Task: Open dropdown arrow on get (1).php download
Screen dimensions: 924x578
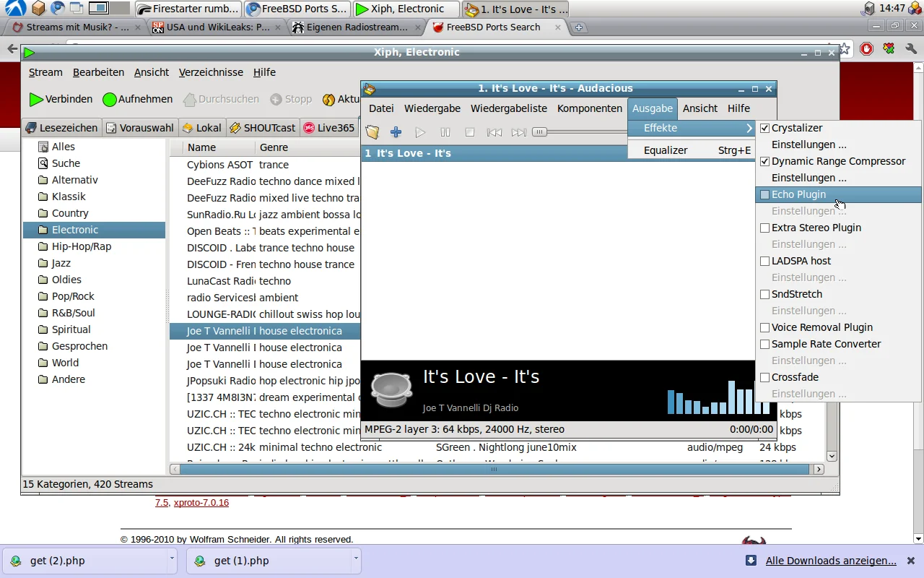Action: (x=356, y=558)
